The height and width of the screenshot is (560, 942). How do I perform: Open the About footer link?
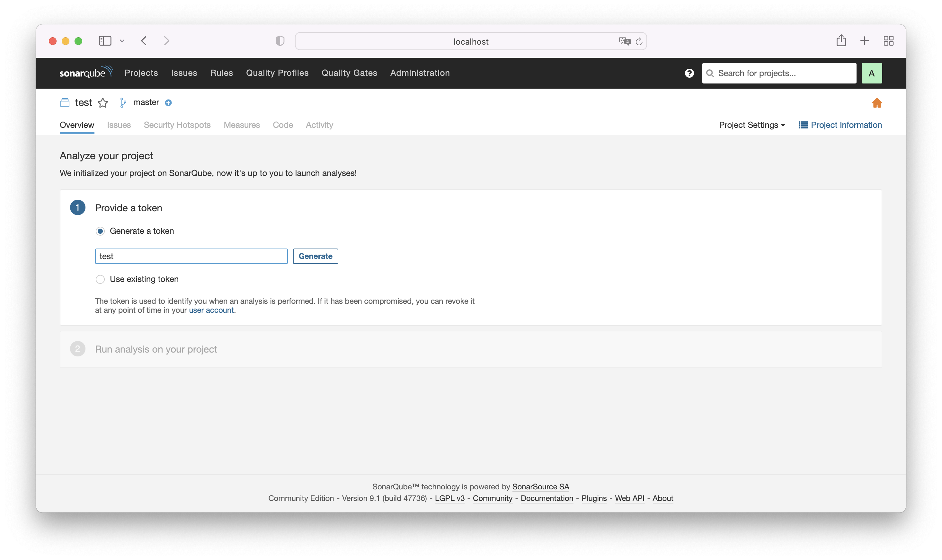[662, 498]
